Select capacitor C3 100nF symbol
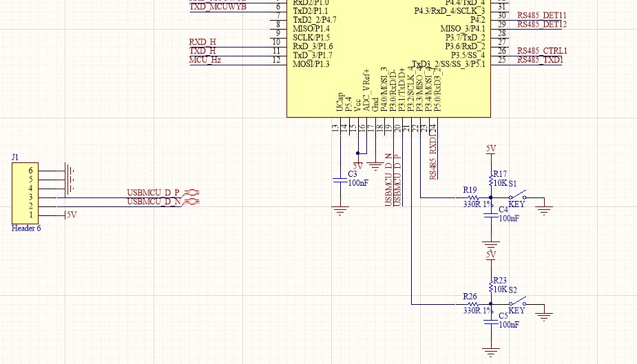 340,180
